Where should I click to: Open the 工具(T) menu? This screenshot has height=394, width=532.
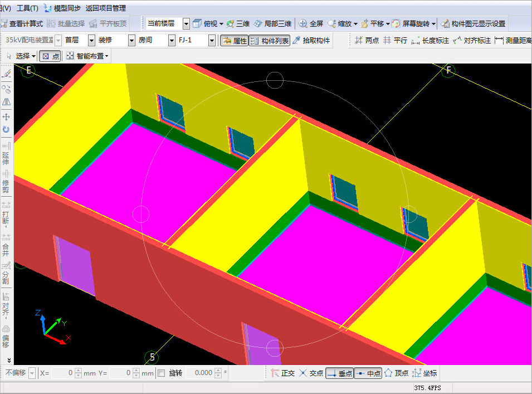pyautogui.click(x=27, y=8)
